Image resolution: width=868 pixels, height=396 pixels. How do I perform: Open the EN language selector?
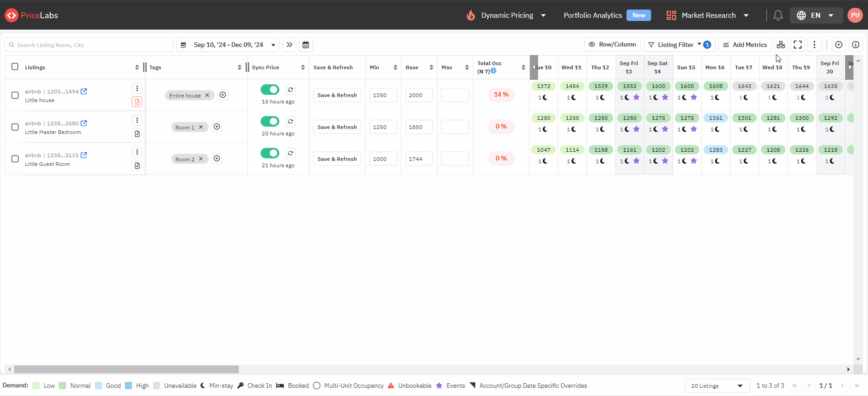tap(815, 15)
